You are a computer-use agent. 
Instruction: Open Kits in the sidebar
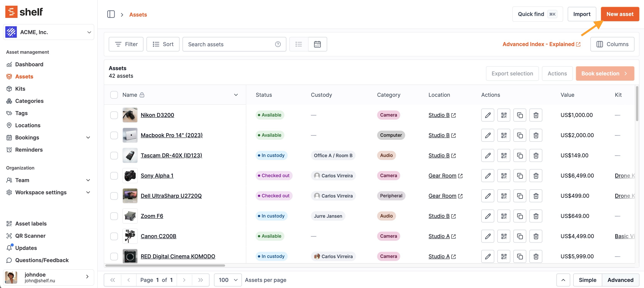click(20, 89)
